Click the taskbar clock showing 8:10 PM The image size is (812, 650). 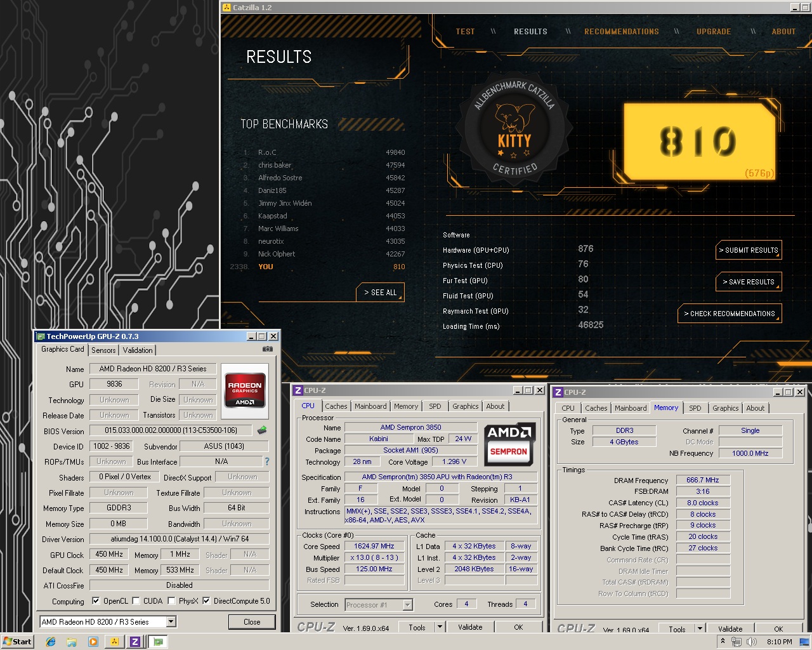click(x=779, y=642)
